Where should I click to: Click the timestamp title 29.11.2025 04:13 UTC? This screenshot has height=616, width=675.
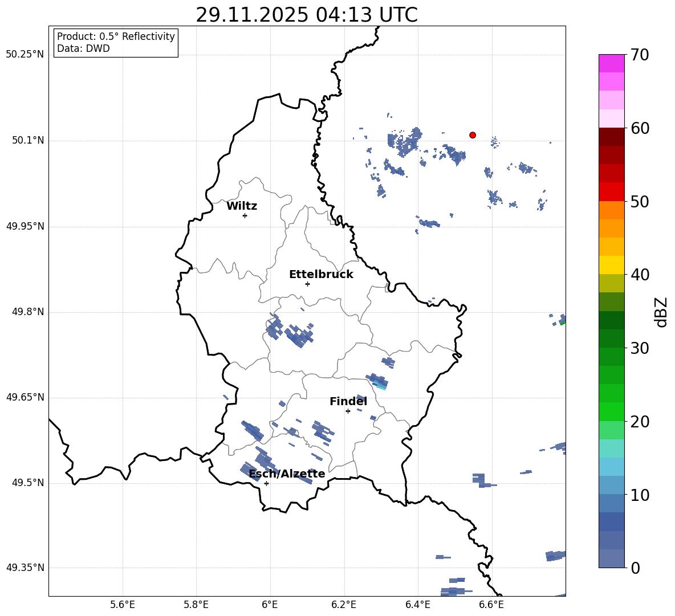307,15
